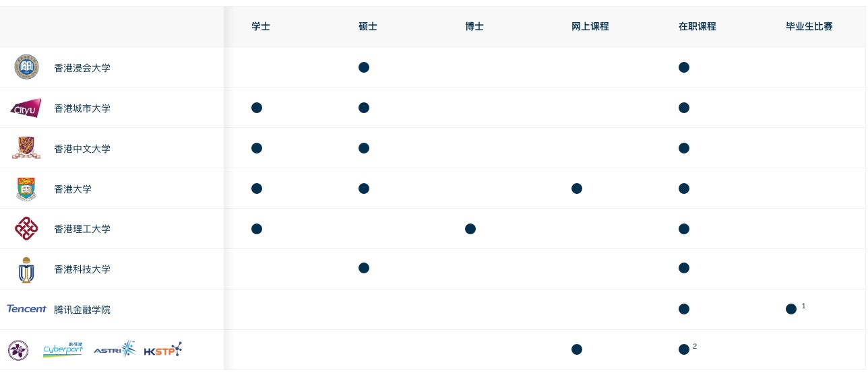The width and height of the screenshot is (868, 377).
Task: Select the 学士 column header
Action: 261,27
